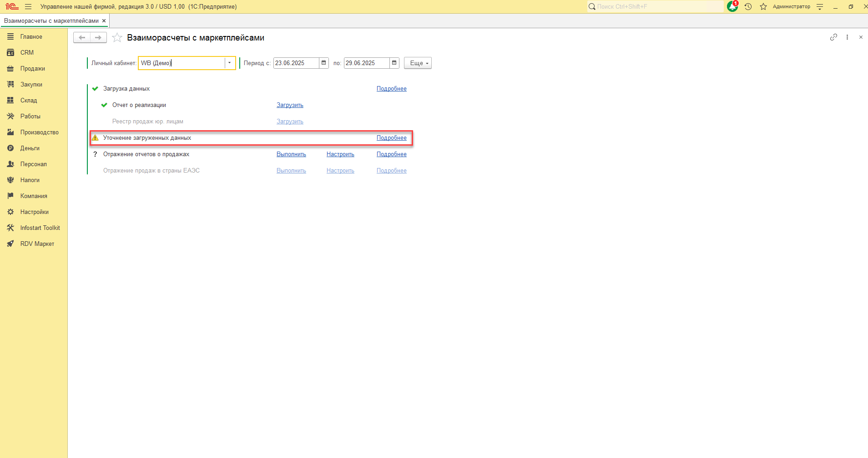868x458 pixels.
Task: Focus the search field Поиск
Action: coord(655,6)
